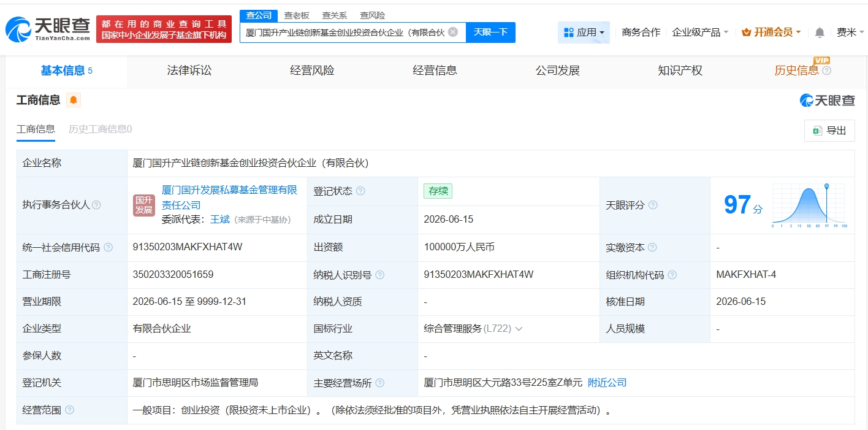Image resolution: width=868 pixels, height=430 pixels.
Task: Open notification bell in header
Action: tap(820, 33)
